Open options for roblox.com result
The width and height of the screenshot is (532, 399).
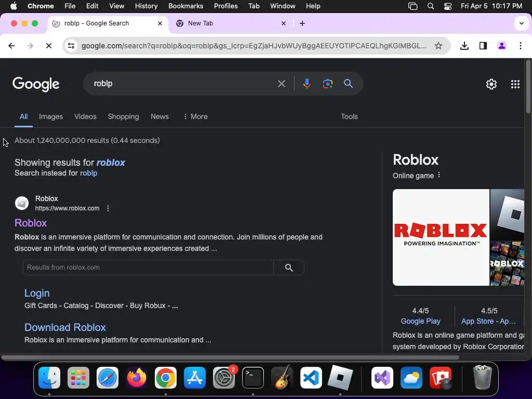coord(108,208)
